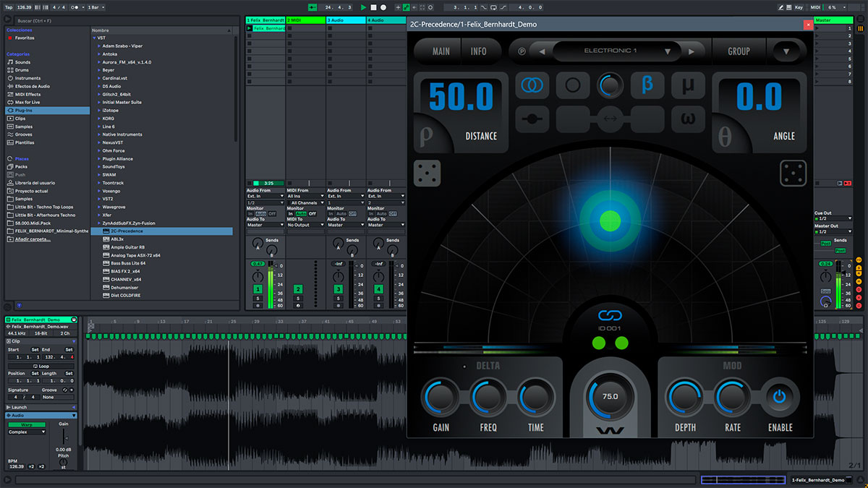Select Plug-Ins category in browser
Image resolution: width=868 pixels, height=488 pixels.
48,111
